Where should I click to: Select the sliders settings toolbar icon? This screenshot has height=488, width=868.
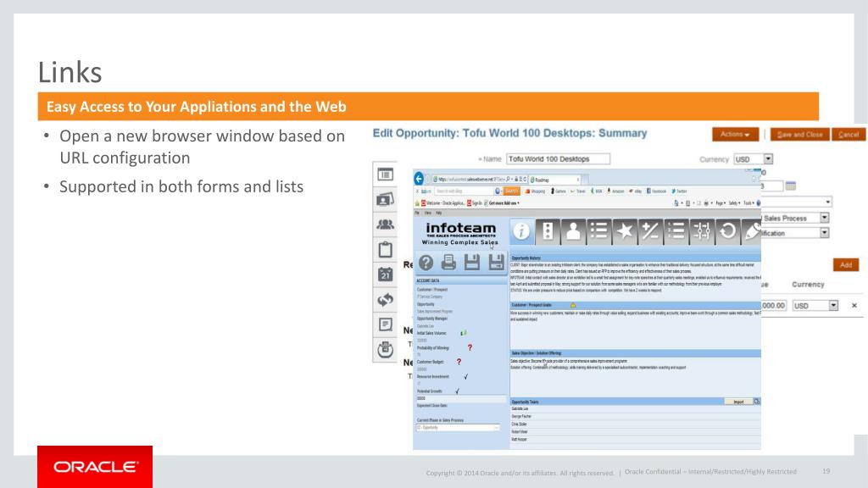(x=702, y=231)
